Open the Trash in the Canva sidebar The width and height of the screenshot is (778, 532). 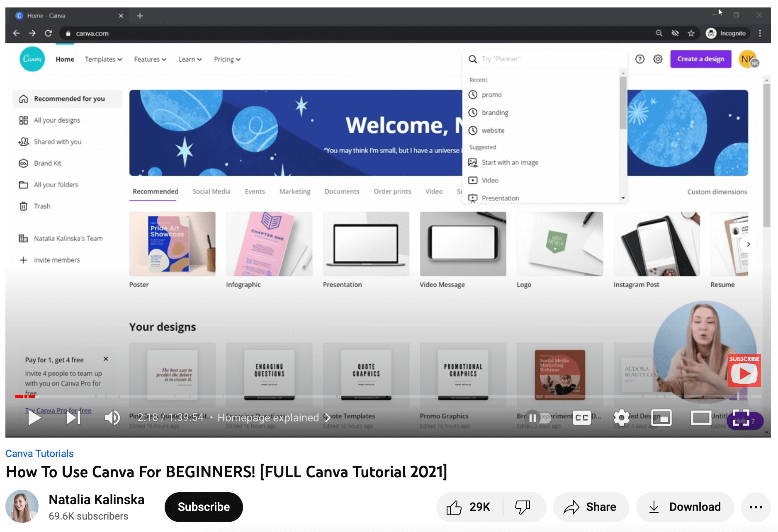41,206
